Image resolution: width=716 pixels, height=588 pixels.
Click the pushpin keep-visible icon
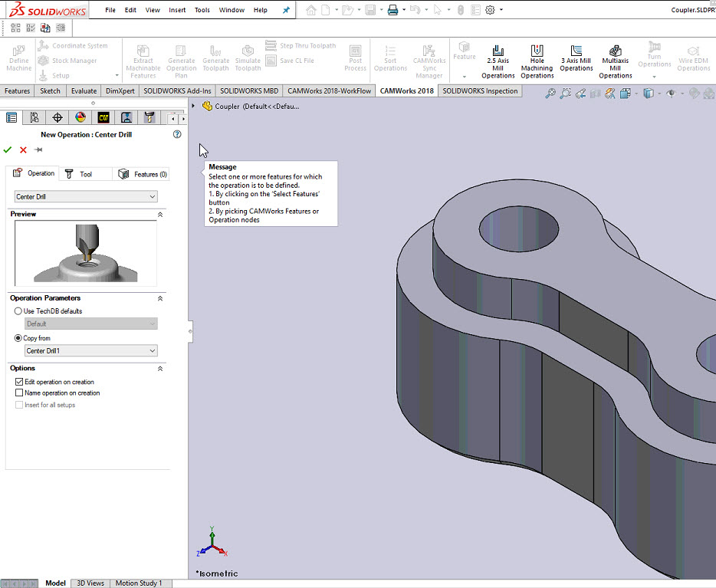tap(38, 149)
